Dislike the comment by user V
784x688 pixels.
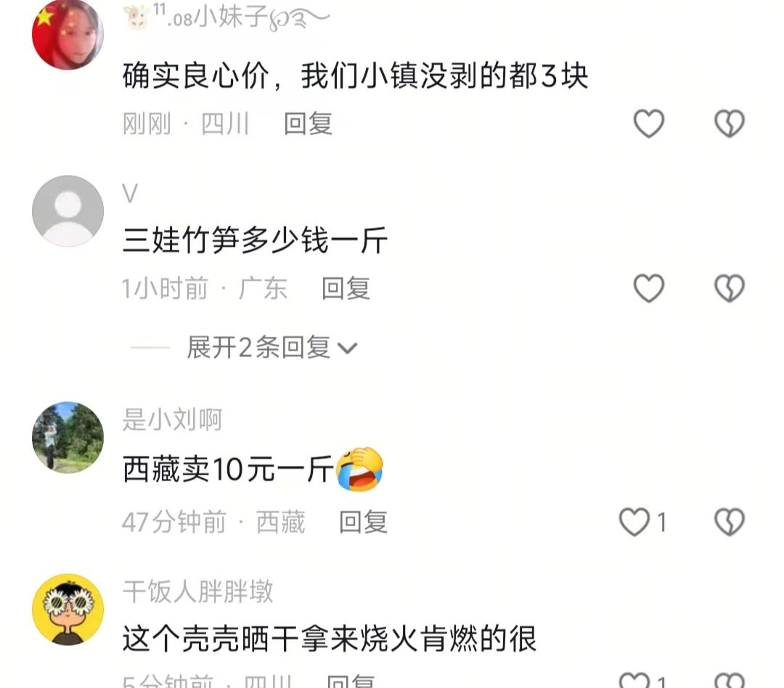click(730, 288)
